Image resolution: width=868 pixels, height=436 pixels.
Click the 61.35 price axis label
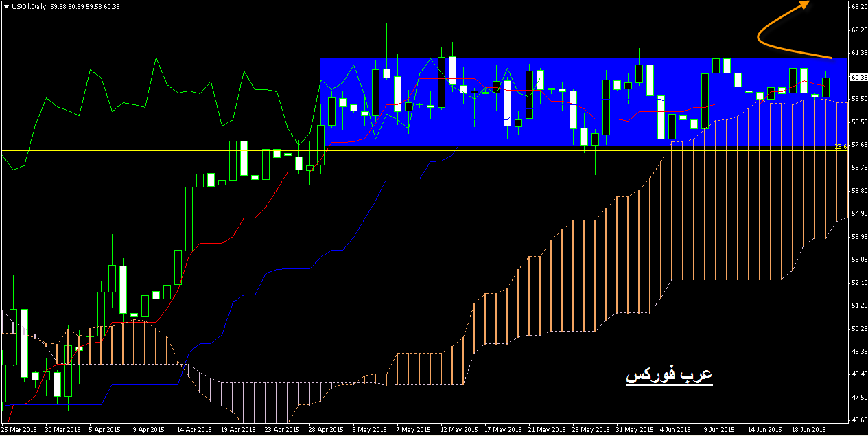coord(858,53)
